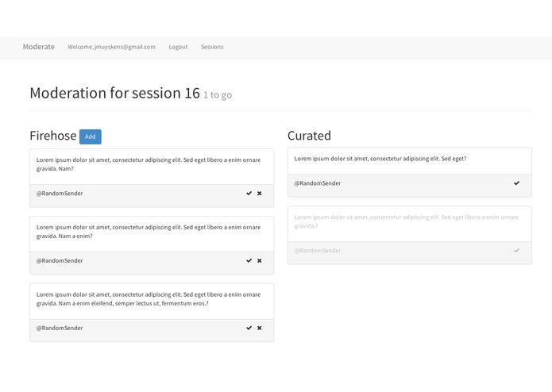This screenshot has height=392, width=552.
Task: Click the Firehose section heading
Action: [x=53, y=136]
